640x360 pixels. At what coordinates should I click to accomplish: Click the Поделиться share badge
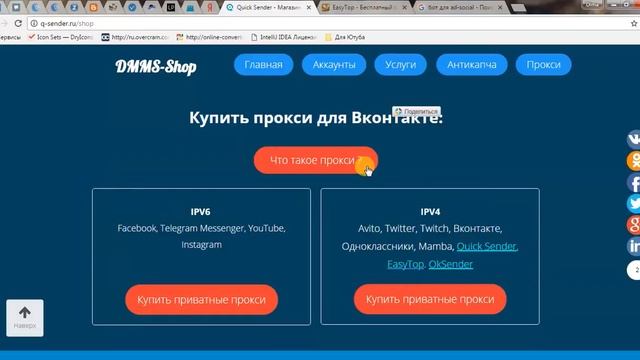pyautogui.click(x=416, y=111)
